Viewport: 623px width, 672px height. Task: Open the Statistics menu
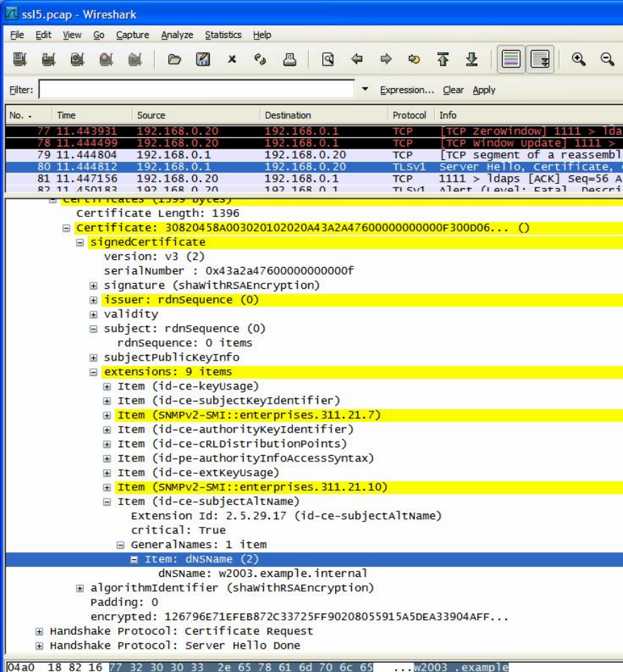coord(222,35)
